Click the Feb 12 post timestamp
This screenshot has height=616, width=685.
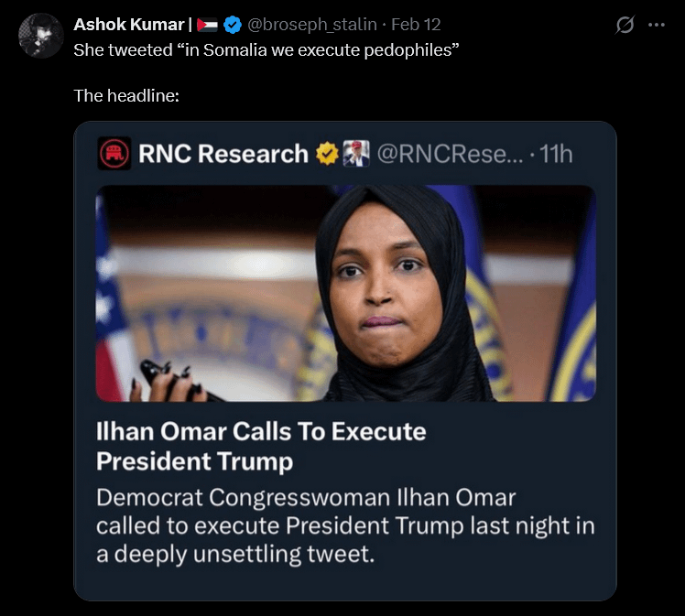click(x=416, y=25)
